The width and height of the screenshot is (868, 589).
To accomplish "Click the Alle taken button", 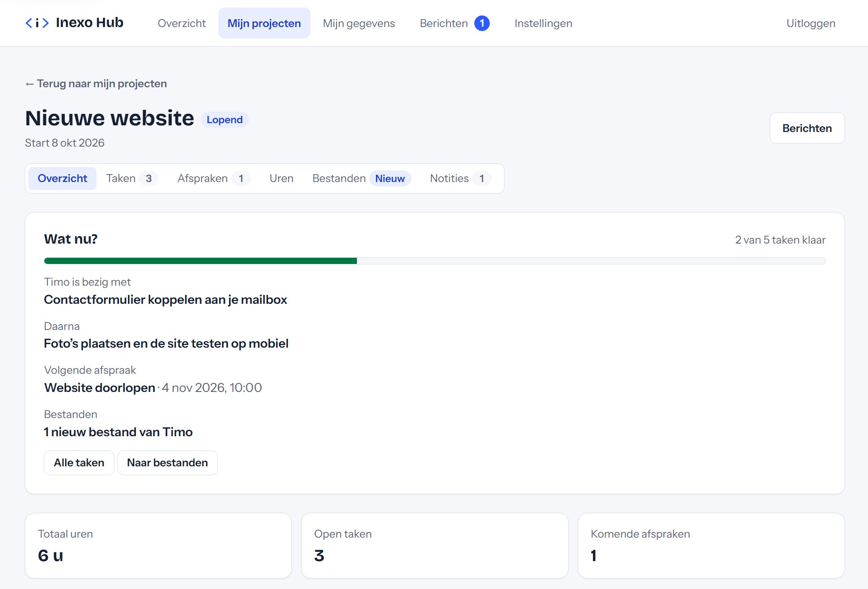I will tap(79, 463).
